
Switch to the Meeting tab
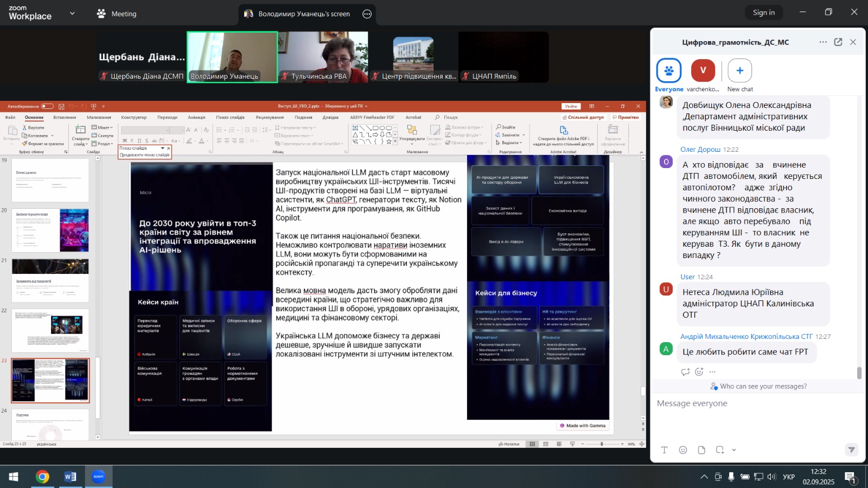coord(117,14)
